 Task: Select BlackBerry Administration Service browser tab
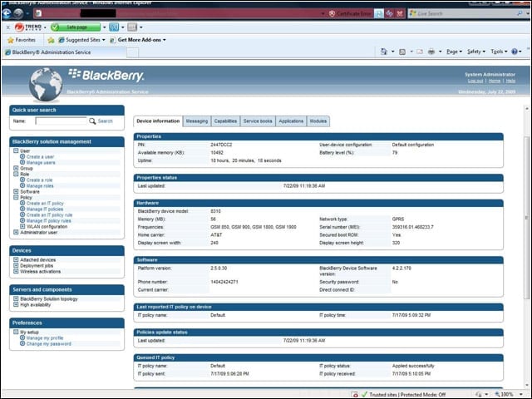point(65,52)
